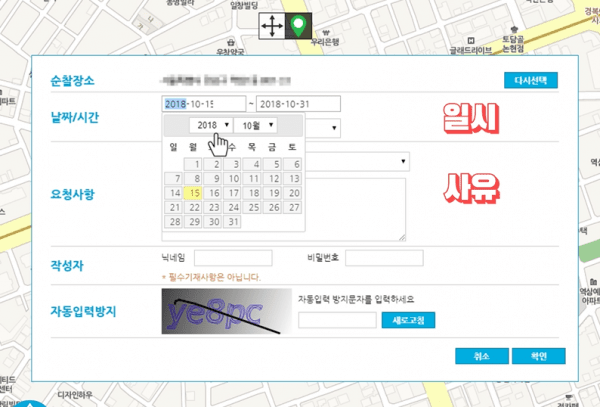This screenshot has width=600, height=407.
Task: Expand the request reason dropdown arrow
Action: coord(403,161)
